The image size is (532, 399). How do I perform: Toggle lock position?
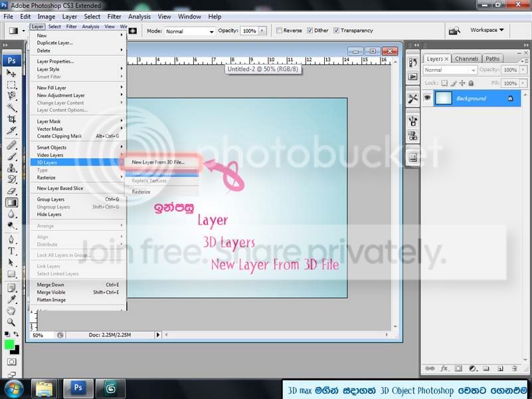[462, 83]
